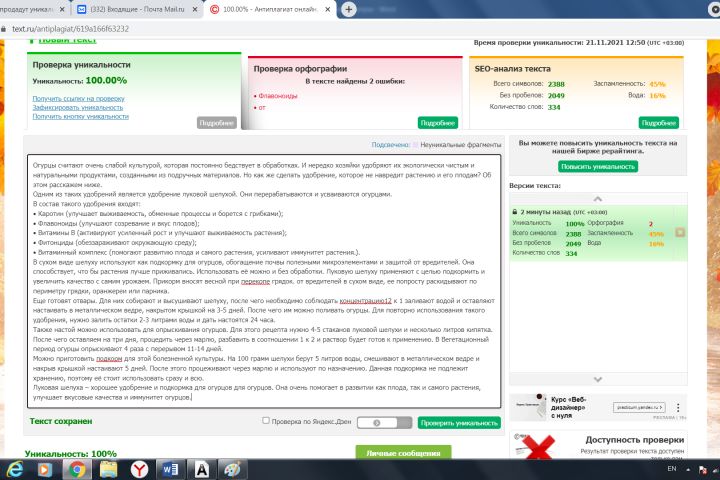Enable Проверка по Яндекс.Дзен checkbox
The image size is (720, 480).
[x=265, y=420]
